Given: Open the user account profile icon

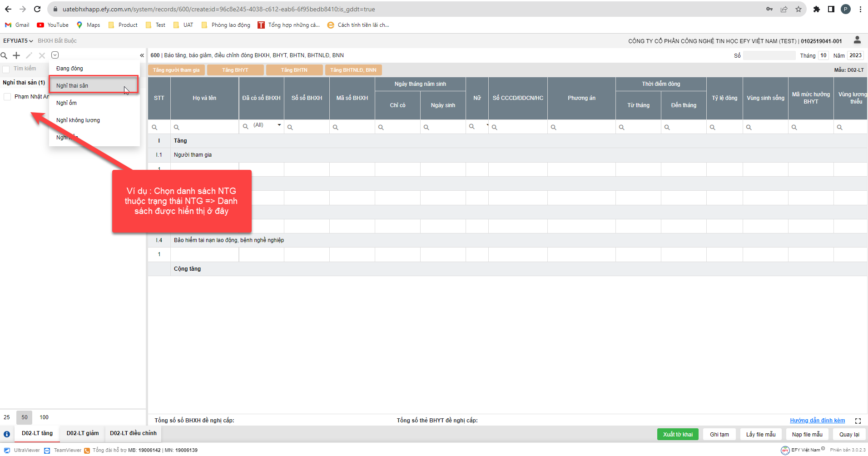Looking at the screenshot, I should [857, 40].
